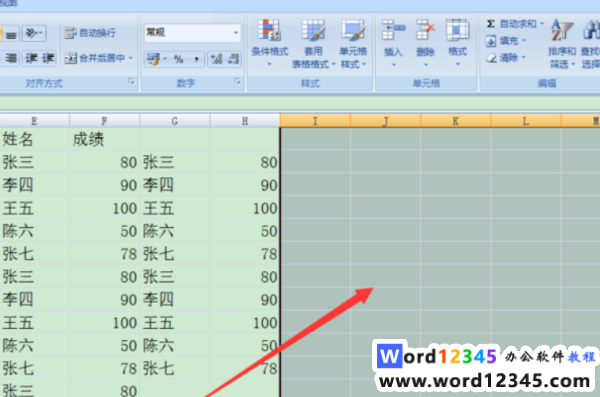The height and width of the screenshot is (397, 600).
Task: Click the 插入 insert cells icon
Action: coord(393,31)
